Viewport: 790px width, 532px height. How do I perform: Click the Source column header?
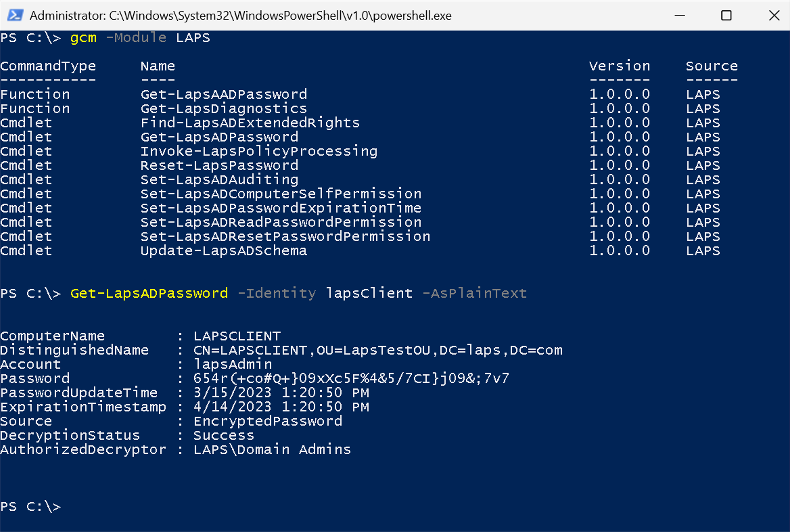click(712, 66)
